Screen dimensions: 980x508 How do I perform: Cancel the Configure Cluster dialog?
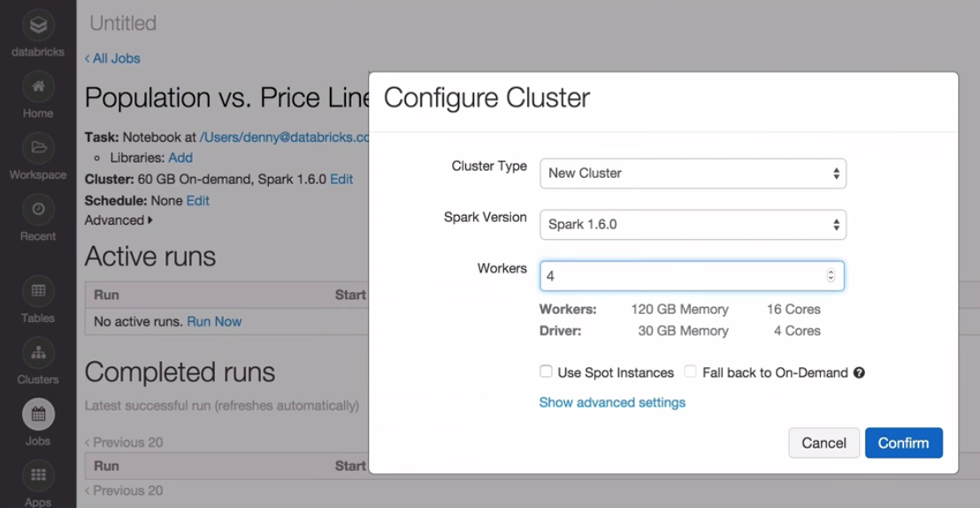(823, 443)
